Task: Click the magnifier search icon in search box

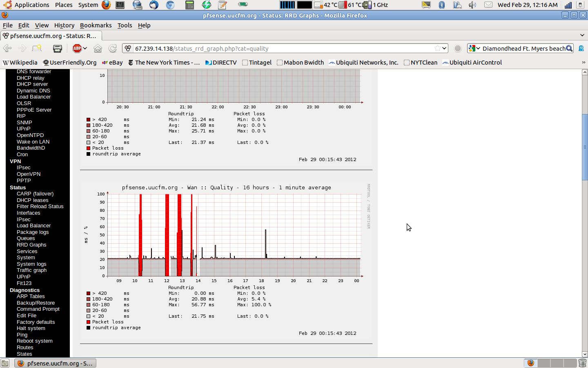Action: (569, 48)
